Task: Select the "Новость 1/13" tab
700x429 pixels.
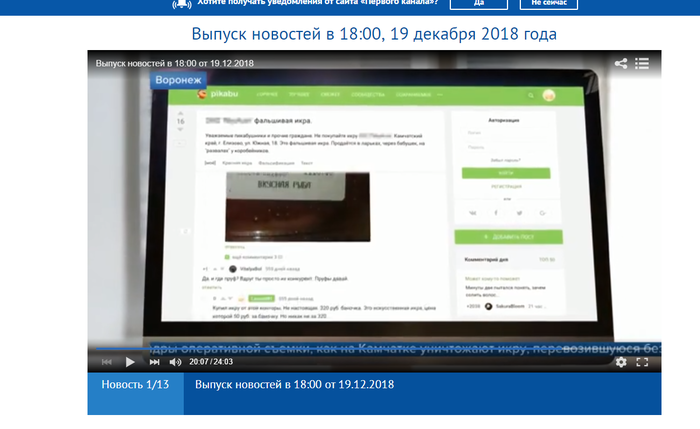Action: click(135, 384)
